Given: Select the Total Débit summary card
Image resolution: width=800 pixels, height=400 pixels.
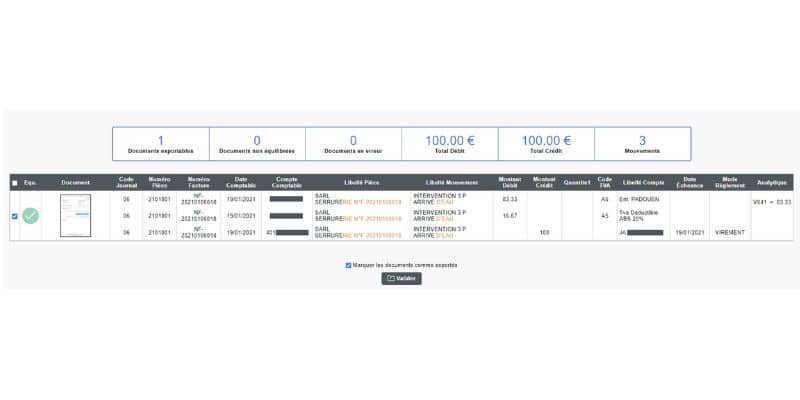Looking at the screenshot, I should (x=449, y=144).
